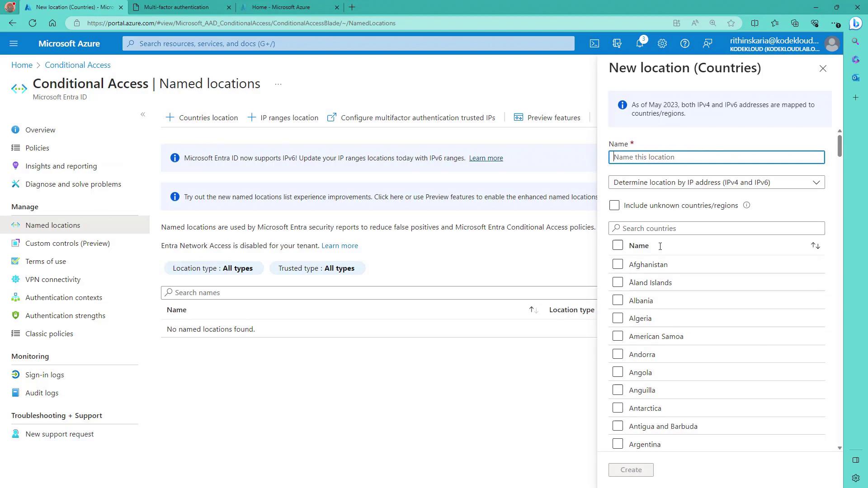The image size is (868, 488).
Task: Expand Determine location by IP address dropdown
Action: 716,182
